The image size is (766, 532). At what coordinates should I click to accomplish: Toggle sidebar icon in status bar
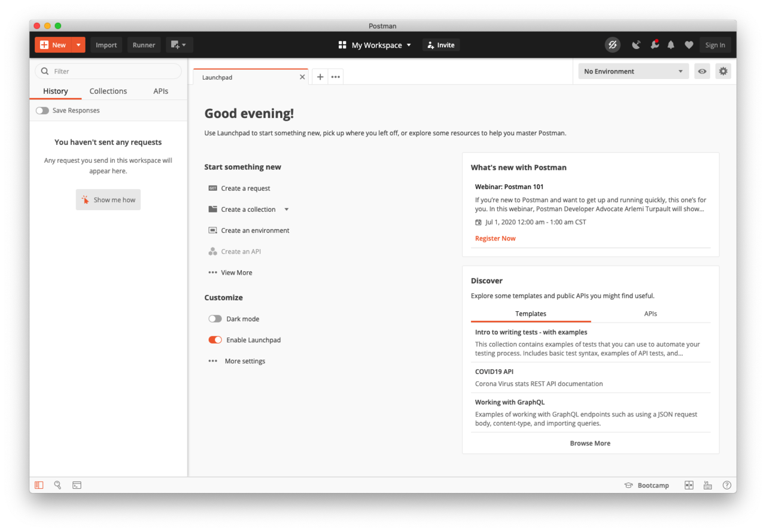[39, 485]
